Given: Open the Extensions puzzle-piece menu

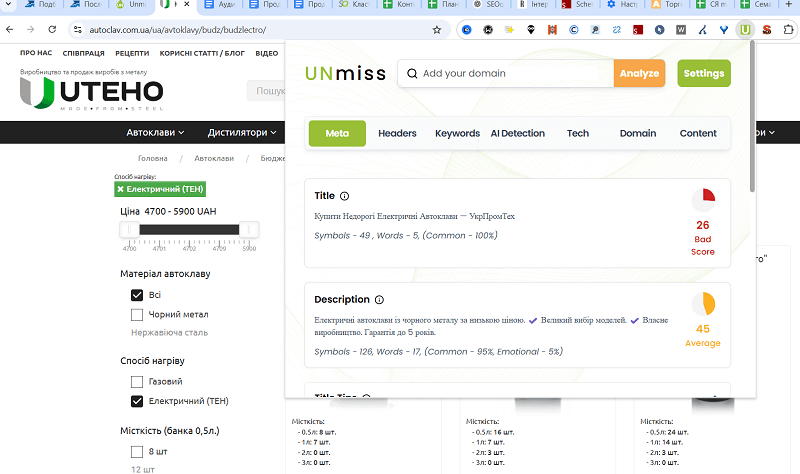Looking at the screenshot, I should pyautogui.click(x=788, y=30).
